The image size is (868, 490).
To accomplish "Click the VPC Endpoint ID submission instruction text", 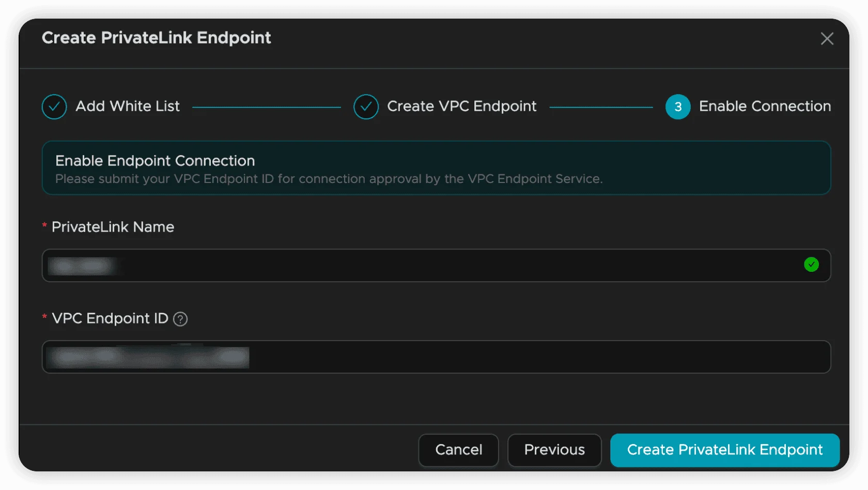I will (329, 179).
